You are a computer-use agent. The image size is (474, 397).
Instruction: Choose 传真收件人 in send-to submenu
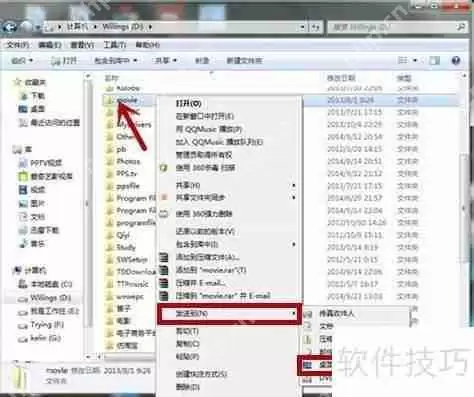click(336, 314)
